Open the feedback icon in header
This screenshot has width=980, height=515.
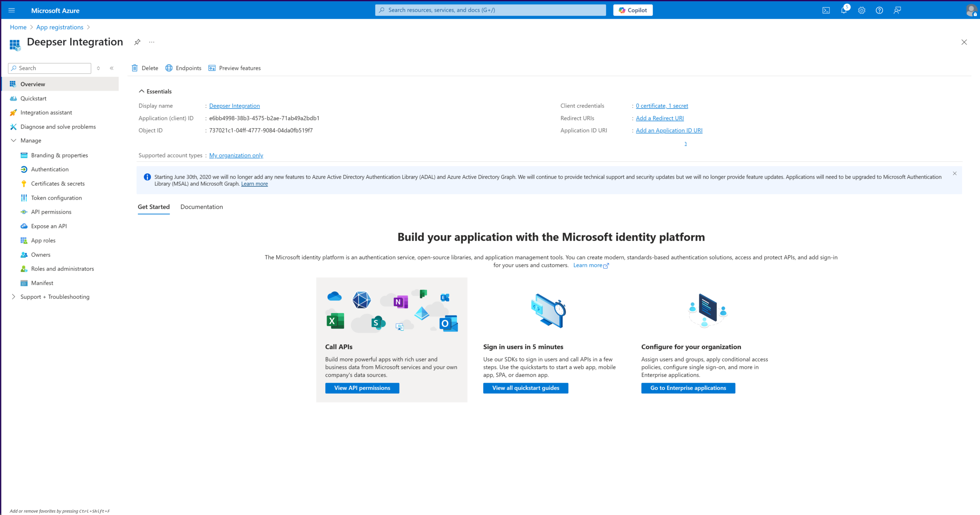click(x=897, y=10)
